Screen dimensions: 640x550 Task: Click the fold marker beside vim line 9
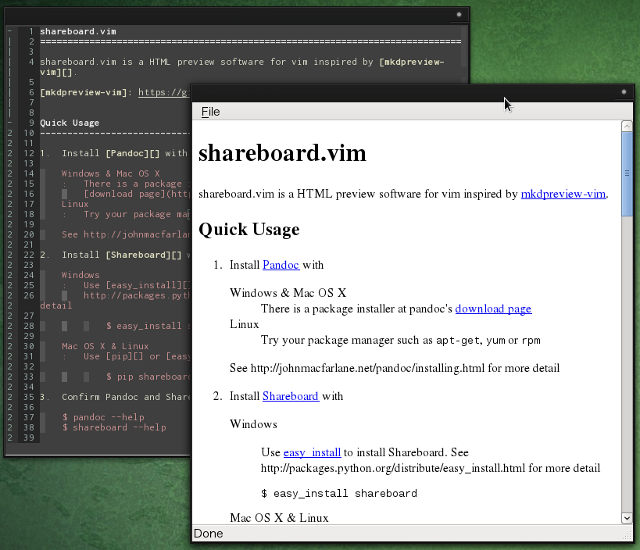click(x=10, y=123)
